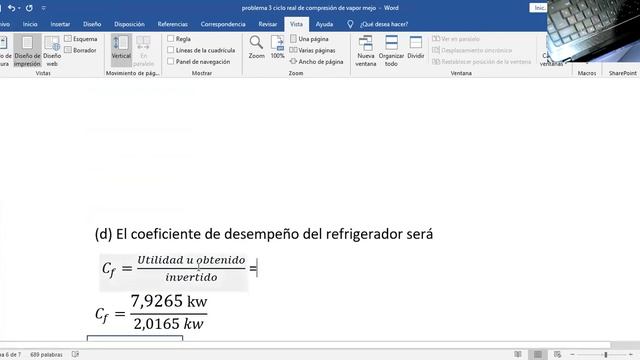
Task: Click the page indicator 6 de 7
Action: click(10, 355)
